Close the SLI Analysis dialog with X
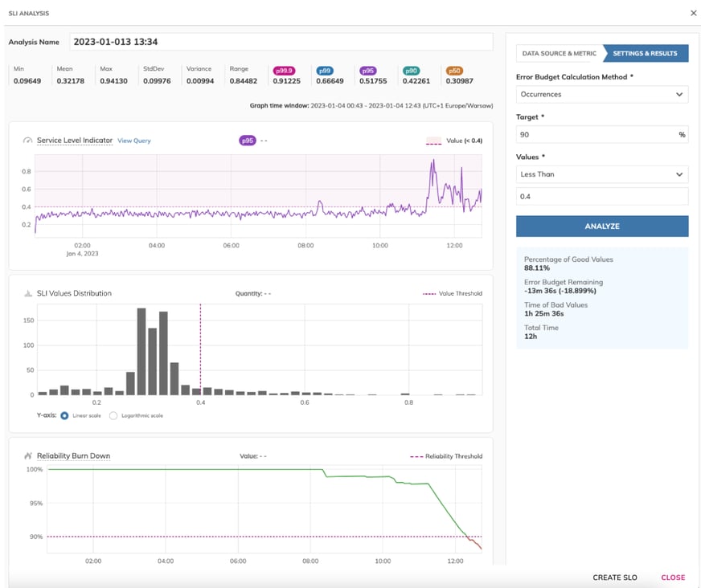701x588 pixels. (x=694, y=13)
